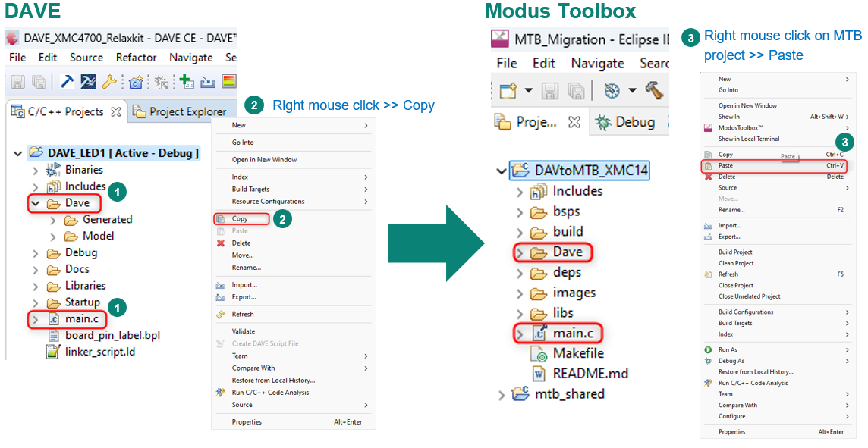The height and width of the screenshot is (448, 868).
Task: Open the Refactor menu in DAVE
Action: click(136, 58)
